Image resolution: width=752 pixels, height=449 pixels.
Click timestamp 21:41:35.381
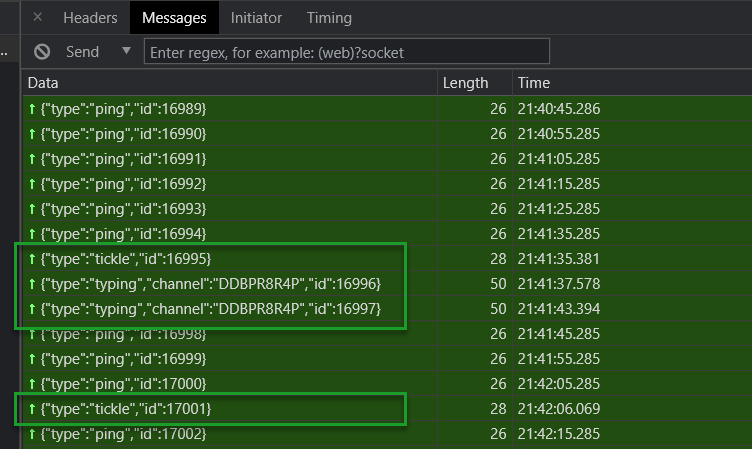point(559,259)
